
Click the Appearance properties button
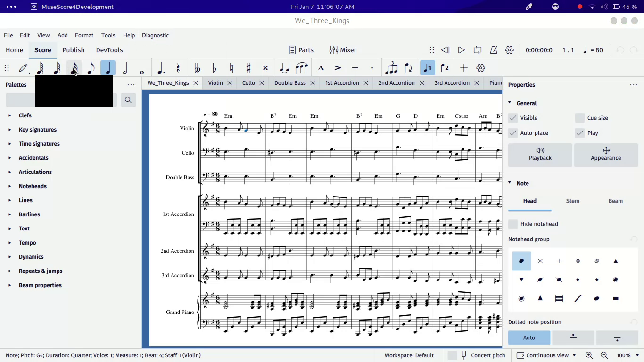606,154
